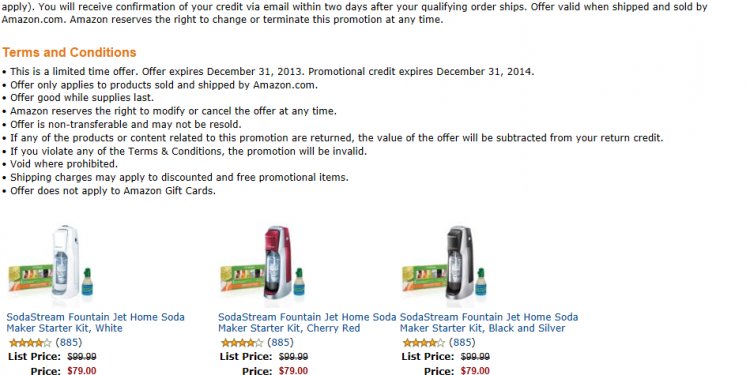This screenshot has height=375, width=750.
Task: Click star rating of Cherry Red kit
Action: point(242,343)
